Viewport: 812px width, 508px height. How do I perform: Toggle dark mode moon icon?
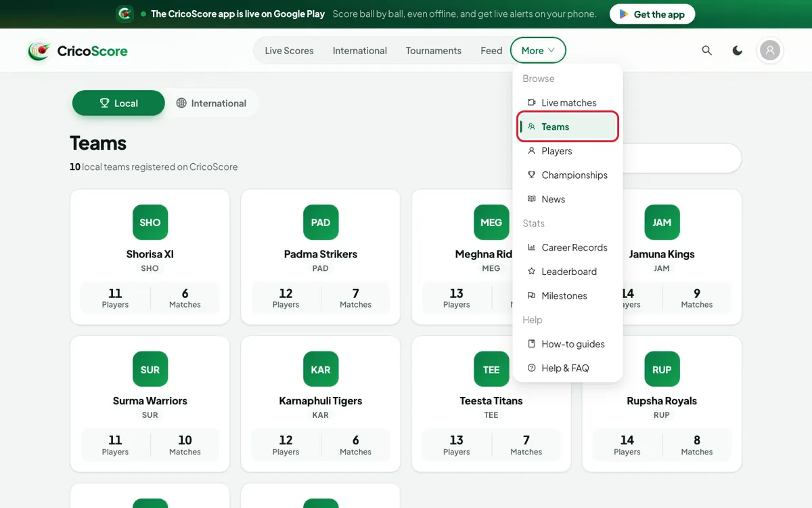click(738, 51)
